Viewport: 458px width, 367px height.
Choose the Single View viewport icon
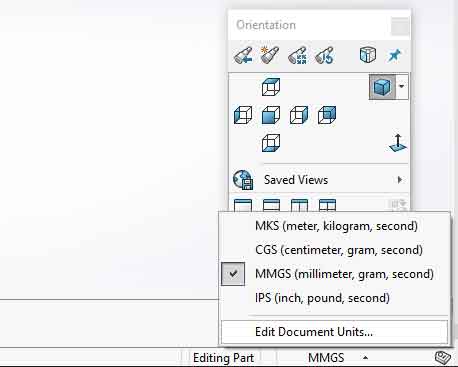(x=243, y=205)
